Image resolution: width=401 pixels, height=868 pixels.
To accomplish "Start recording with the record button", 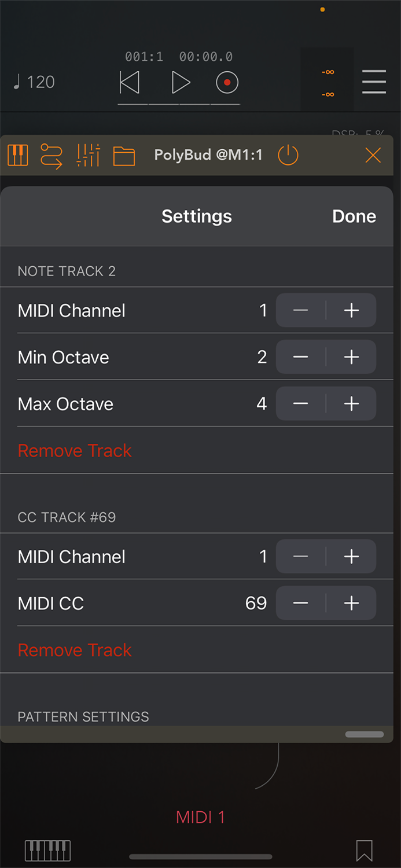I will tap(226, 82).
